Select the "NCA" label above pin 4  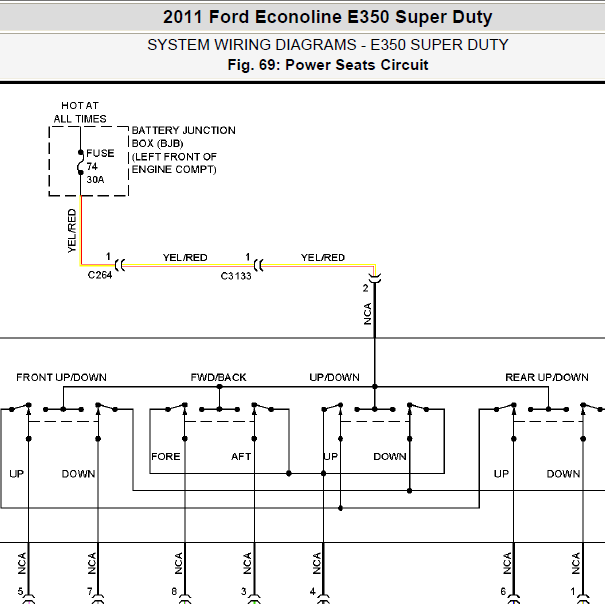click(x=316, y=563)
